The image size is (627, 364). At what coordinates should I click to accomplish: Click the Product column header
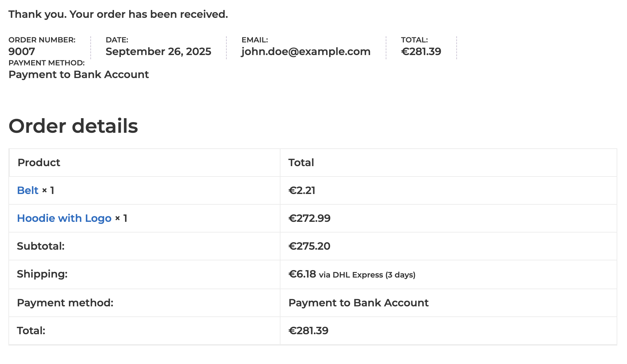click(x=39, y=163)
